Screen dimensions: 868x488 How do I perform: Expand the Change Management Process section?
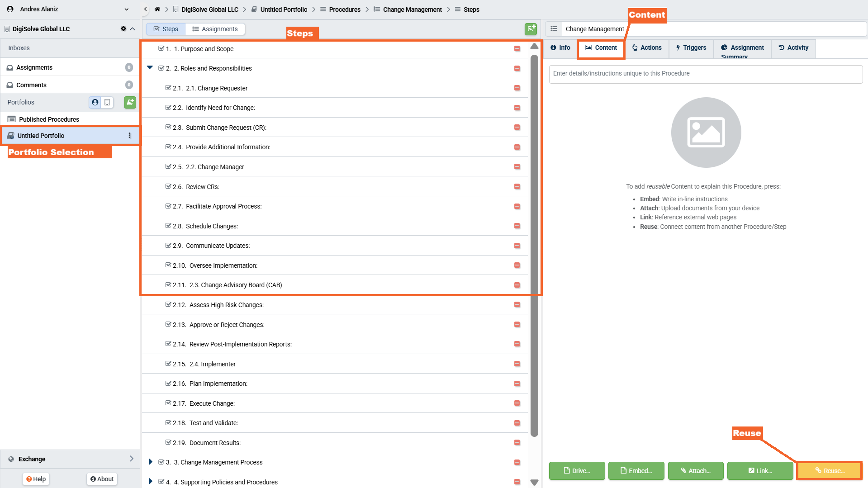[150, 462]
